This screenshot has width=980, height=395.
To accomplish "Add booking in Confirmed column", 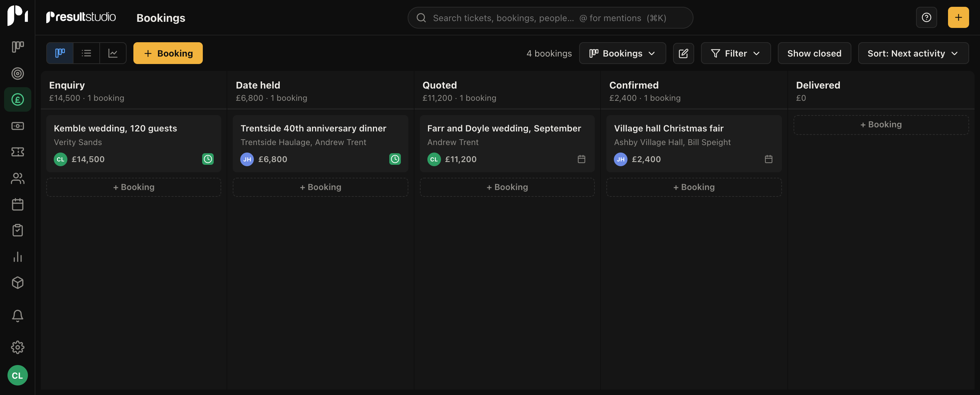I will tap(694, 187).
